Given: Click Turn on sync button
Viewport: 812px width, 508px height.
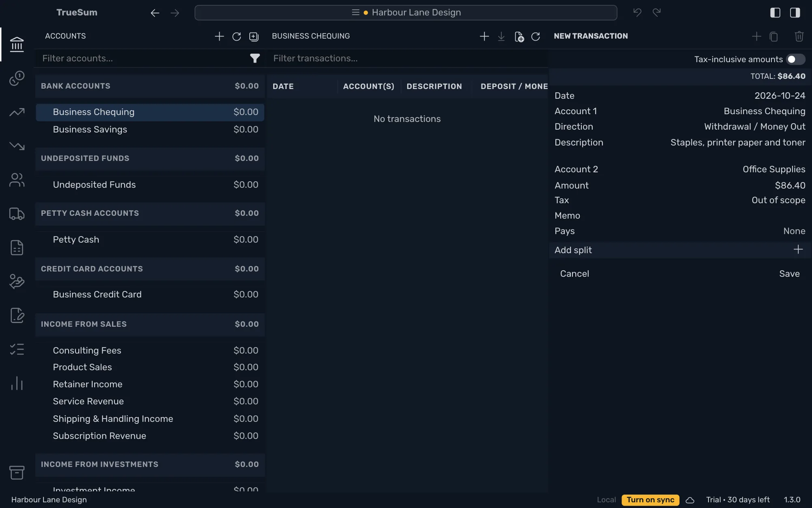Looking at the screenshot, I should coord(650,500).
